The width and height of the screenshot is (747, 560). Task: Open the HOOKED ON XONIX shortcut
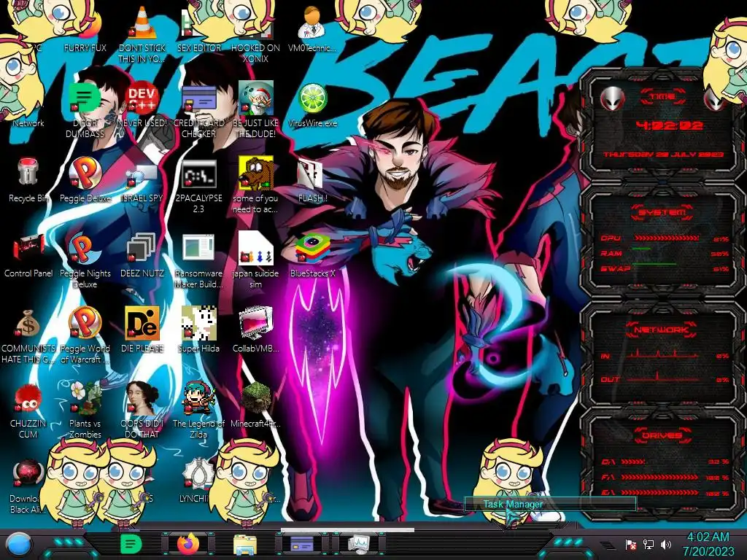pyautogui.click(x=255, y=36)
